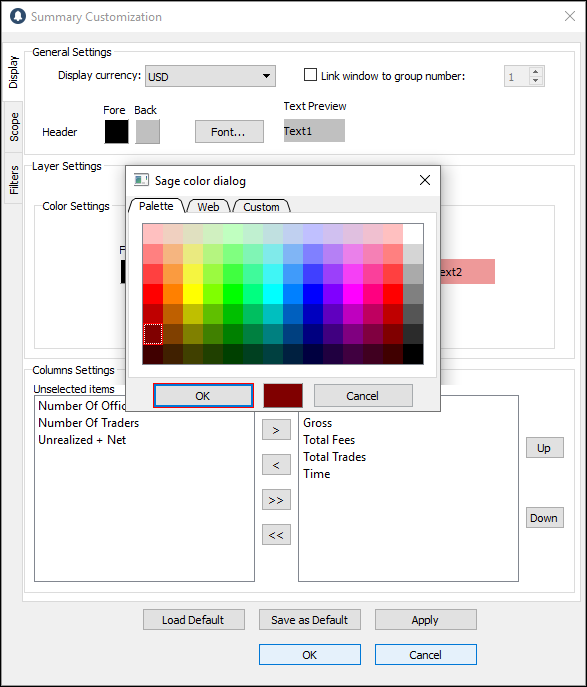
Task: Click the Font... button
Action: click(229, 131)
